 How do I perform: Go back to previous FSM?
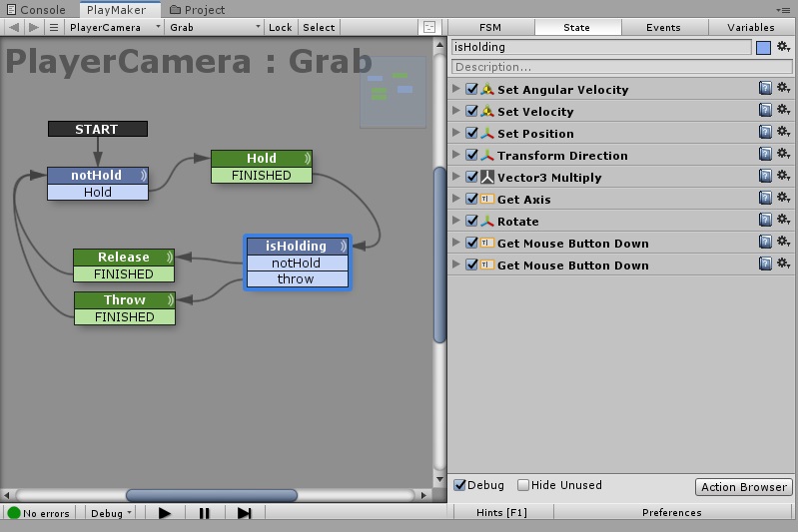point(14,28)
